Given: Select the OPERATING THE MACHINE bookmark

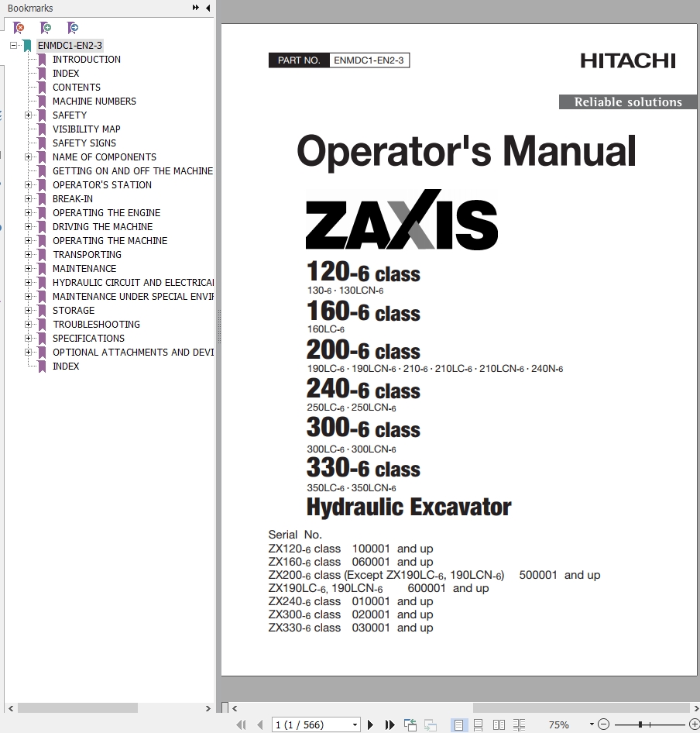Looking at the screenshot, I should [x=110, y=241].
